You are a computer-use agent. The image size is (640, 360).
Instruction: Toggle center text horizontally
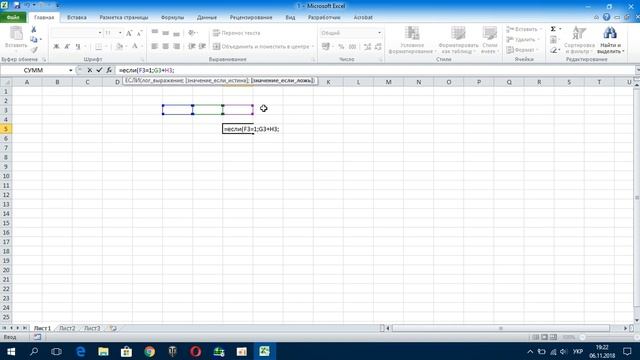(x=165, y=47)
